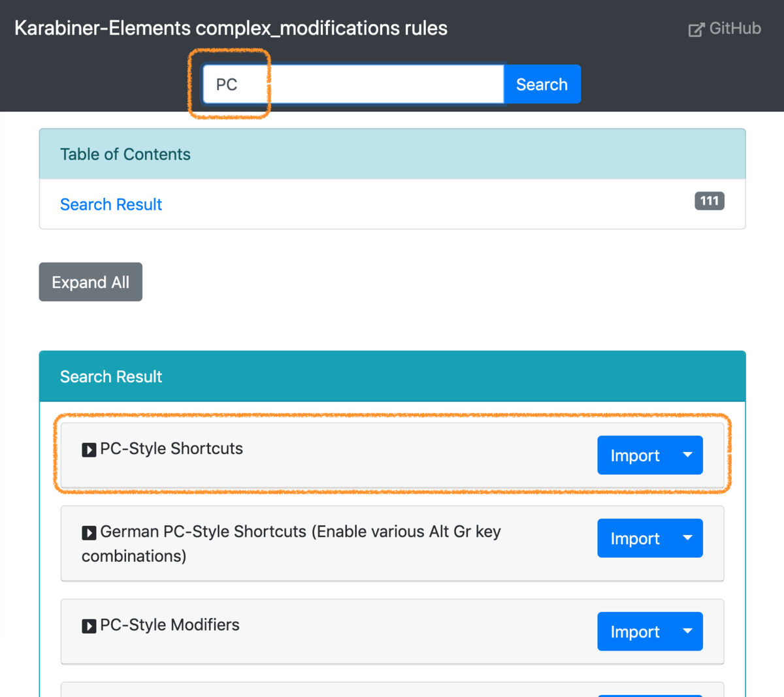This screenshot has height=697, width=784.
Task: Click the Table of Contents header
Action: coord(392,154)
